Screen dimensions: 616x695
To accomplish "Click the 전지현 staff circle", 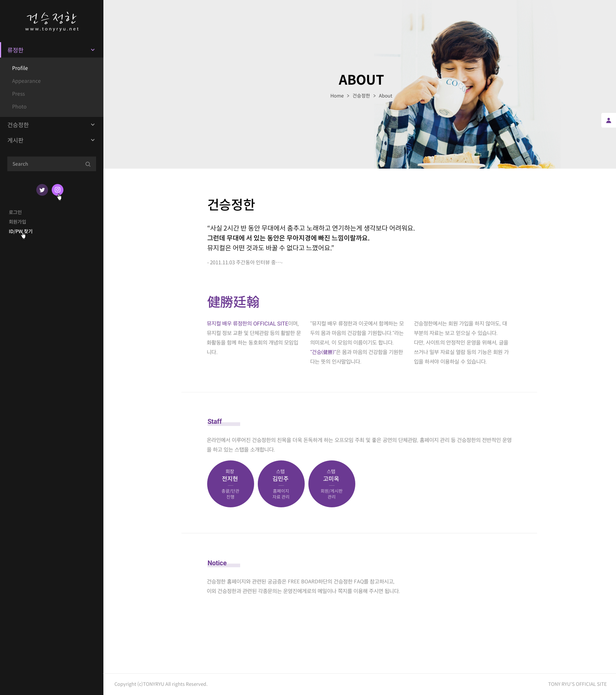I will [230, 484].
